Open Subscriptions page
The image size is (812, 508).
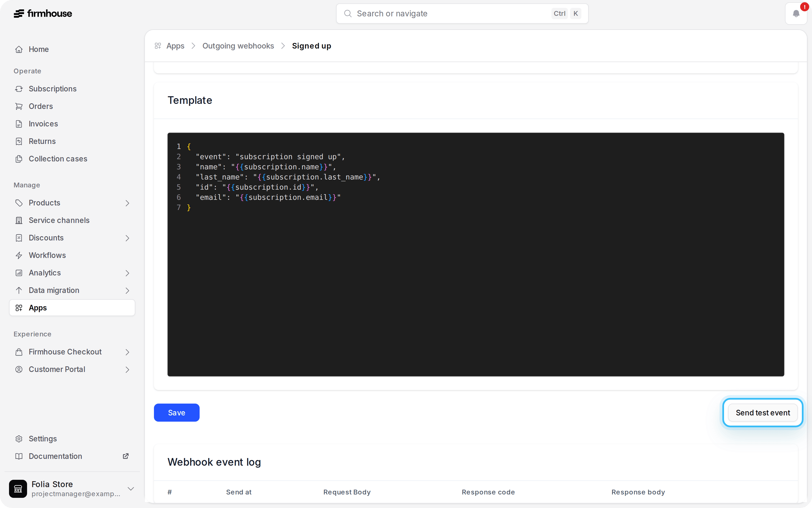tap(72, 89)
